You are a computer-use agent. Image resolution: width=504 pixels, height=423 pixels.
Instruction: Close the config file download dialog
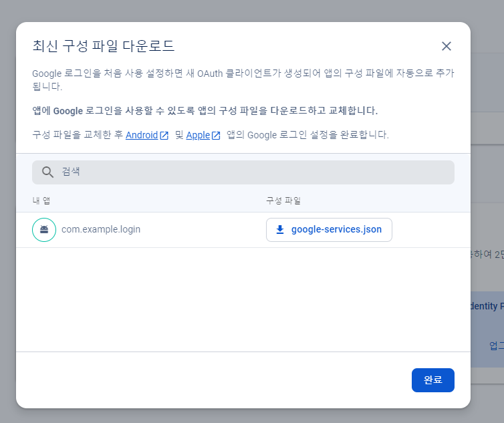pos(446,46)
